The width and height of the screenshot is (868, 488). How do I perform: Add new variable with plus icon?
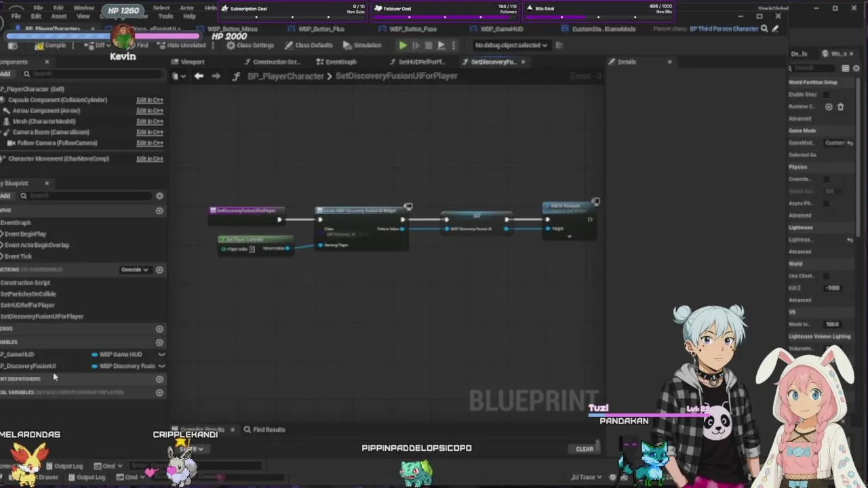point(159,342)
